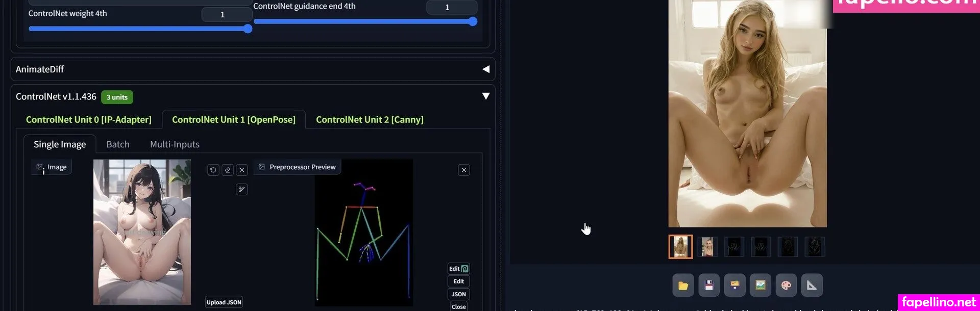Image resolution: width=980 pixels, height=311 pixels.
Task: Select the brush tool icon
Action: (x=242, y=190)
